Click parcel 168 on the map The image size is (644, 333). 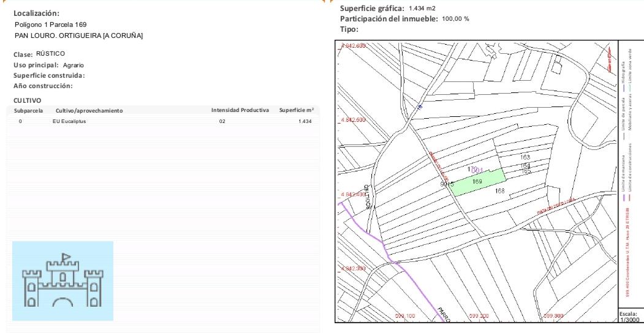499,191
